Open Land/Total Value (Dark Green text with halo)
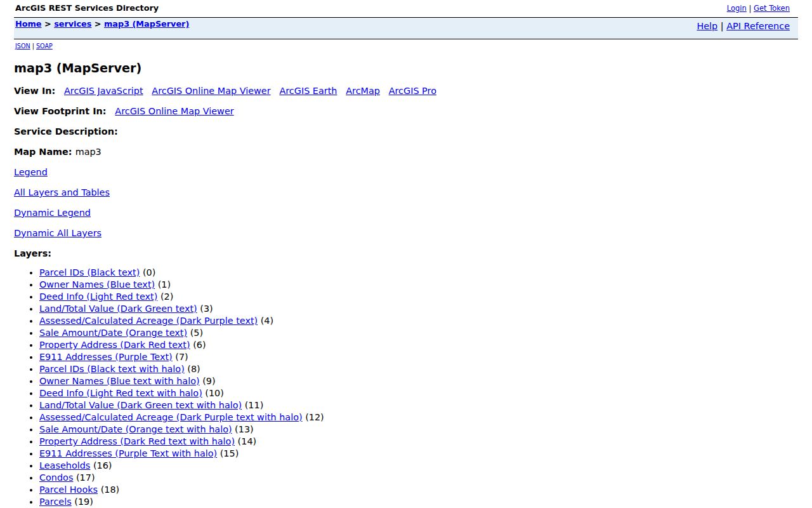The image size is (812, 508). pyautogui.click(x=140, y=405)
